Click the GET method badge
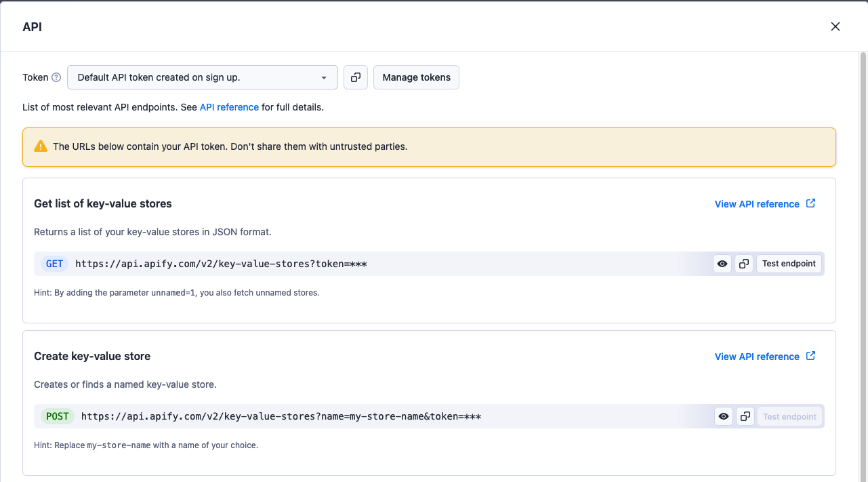This screenshot has width=868, height=482. (x=54, y=264)
